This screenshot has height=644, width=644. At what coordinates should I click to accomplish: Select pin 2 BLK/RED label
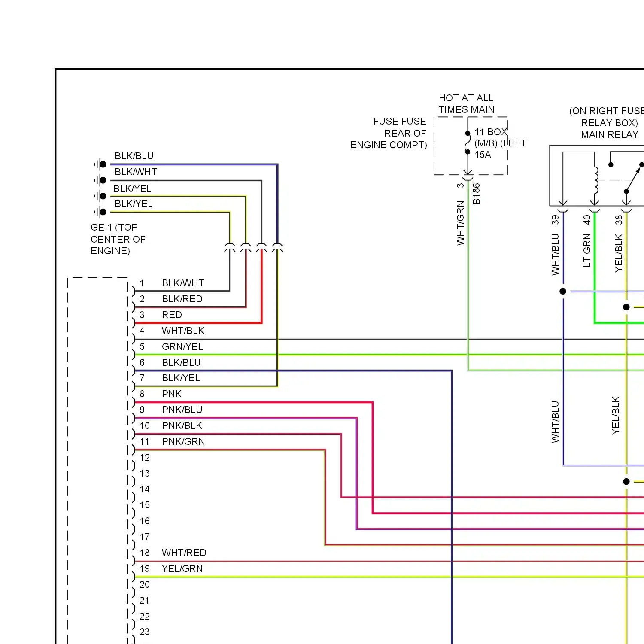(x=182, y=299)
